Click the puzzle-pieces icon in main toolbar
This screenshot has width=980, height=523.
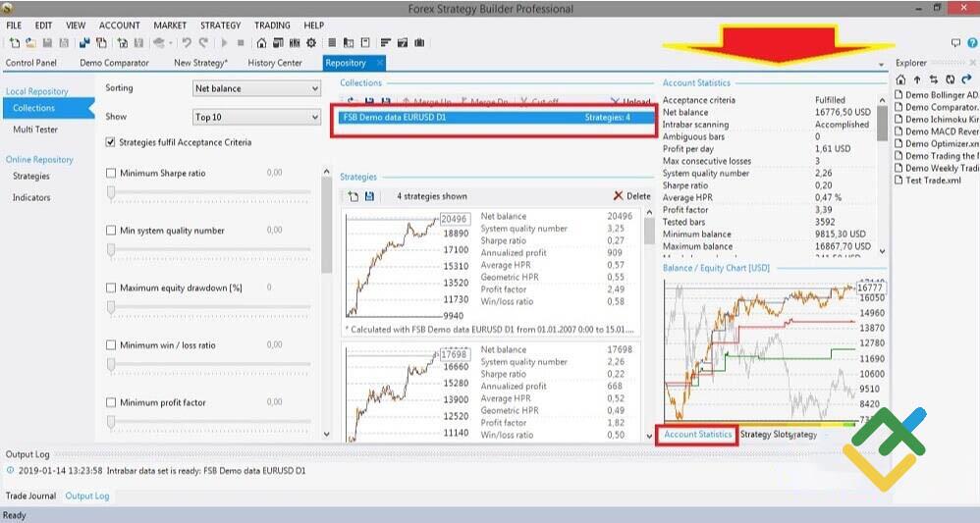click(84, 43)
